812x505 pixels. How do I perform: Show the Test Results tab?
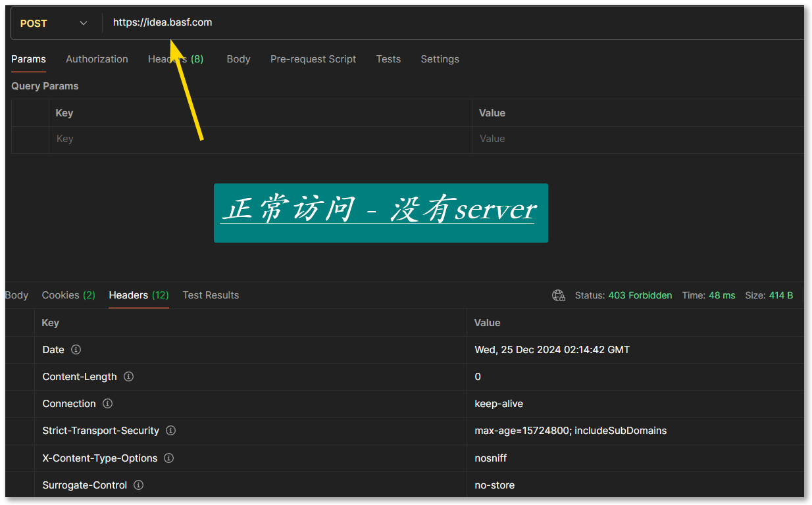click(211, 295)
